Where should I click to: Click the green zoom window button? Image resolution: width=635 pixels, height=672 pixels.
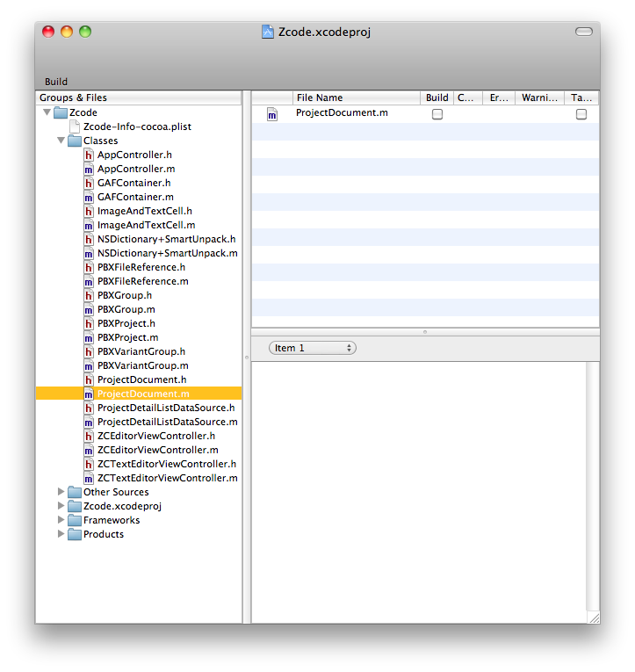click(x=85, y=32)
